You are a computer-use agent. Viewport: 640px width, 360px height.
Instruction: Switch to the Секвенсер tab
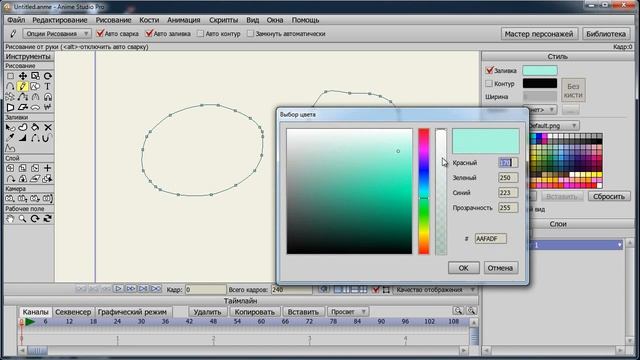point(73,312)
